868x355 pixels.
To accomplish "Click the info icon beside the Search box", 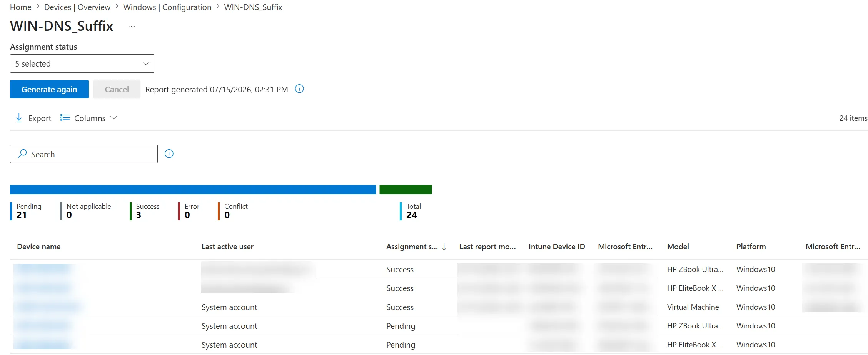I will coord(169,154).
